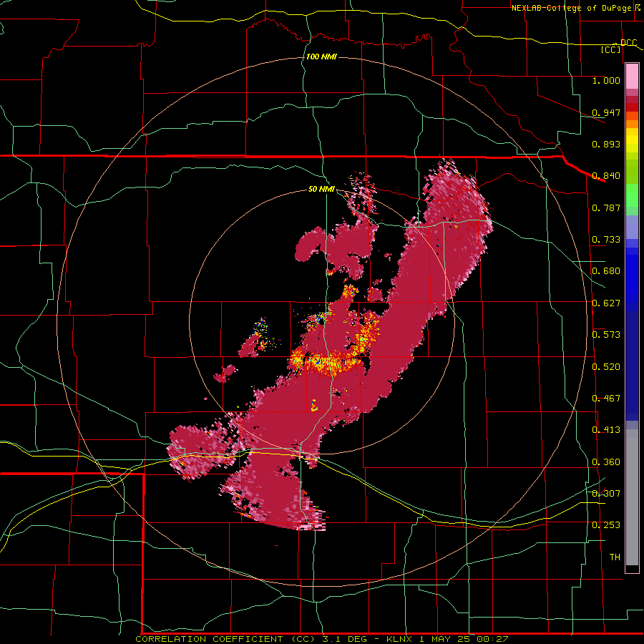Select the 0.680 legend value
Viewport: 644px width, 644px height.
click(606, 270)
